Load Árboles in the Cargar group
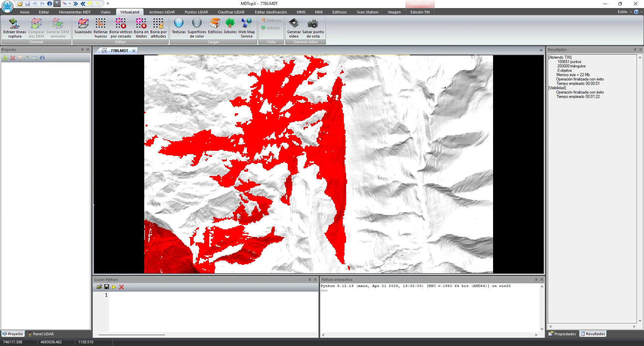 (230, 26)
